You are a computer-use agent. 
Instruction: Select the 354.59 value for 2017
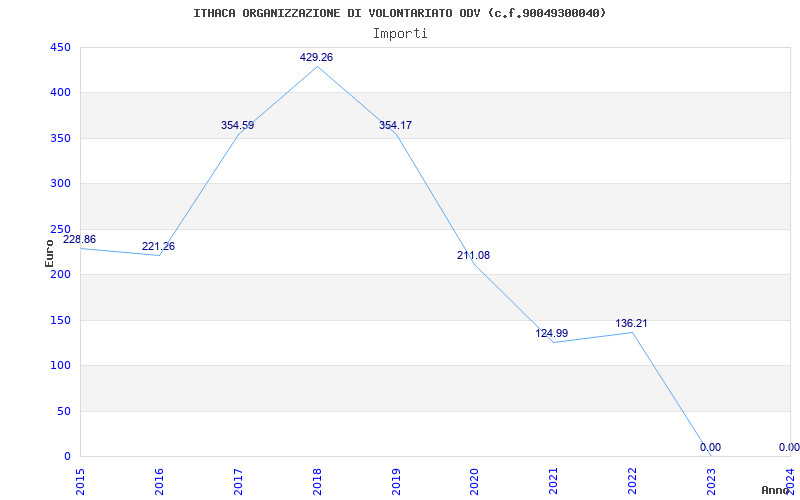[x=237, y=126]
